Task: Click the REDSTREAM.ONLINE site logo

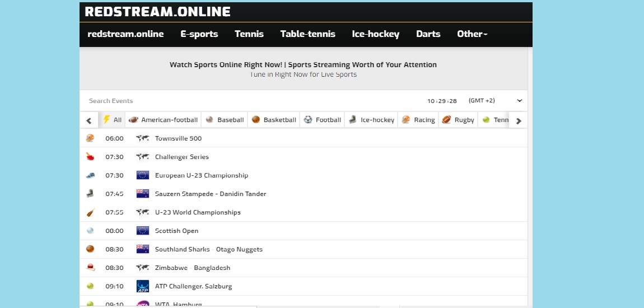Action: (157, 12)
